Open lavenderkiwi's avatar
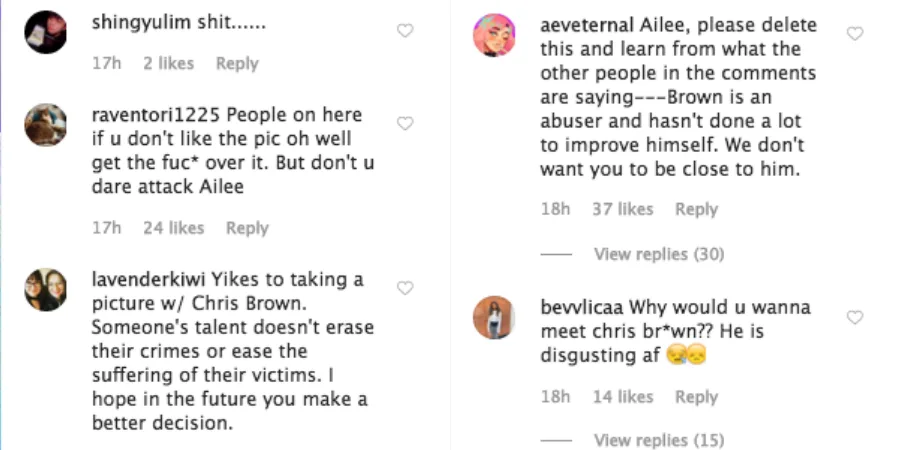This screenshot has height=450, width=900. (45, 290)
